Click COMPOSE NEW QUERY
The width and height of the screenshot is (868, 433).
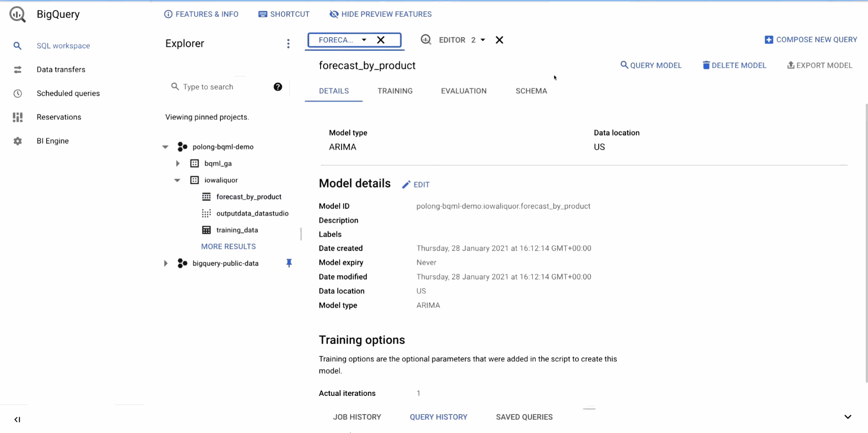(810, 39)
